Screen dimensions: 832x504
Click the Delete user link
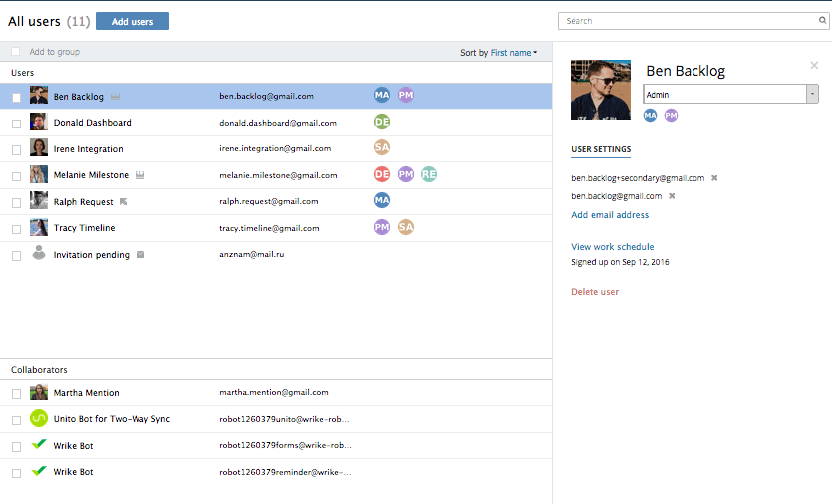pos(595,292)
